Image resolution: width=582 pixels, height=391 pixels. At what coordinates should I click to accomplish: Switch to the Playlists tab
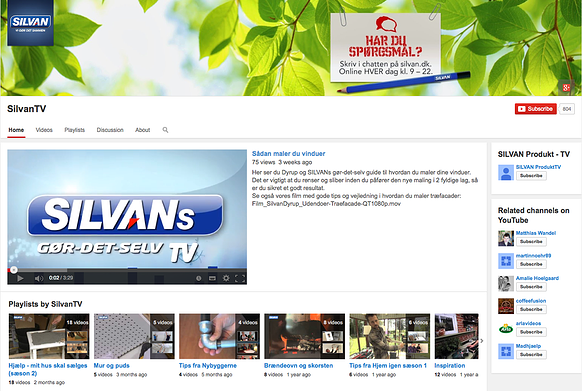click(75, 130)
